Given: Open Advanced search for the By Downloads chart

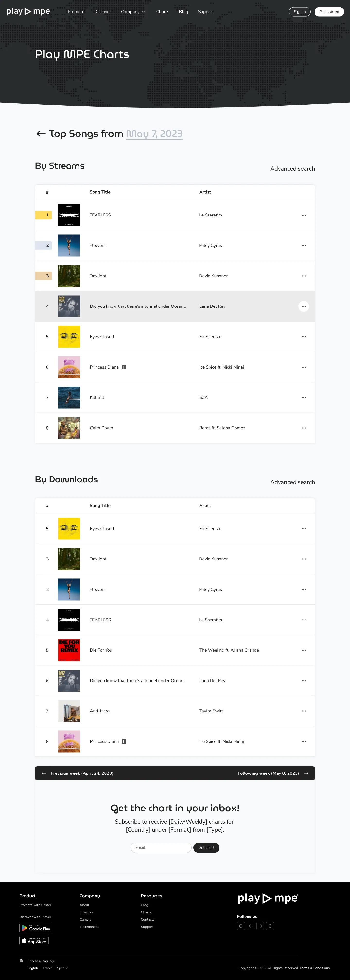Looking at the screenshot, I should point(292,482).
